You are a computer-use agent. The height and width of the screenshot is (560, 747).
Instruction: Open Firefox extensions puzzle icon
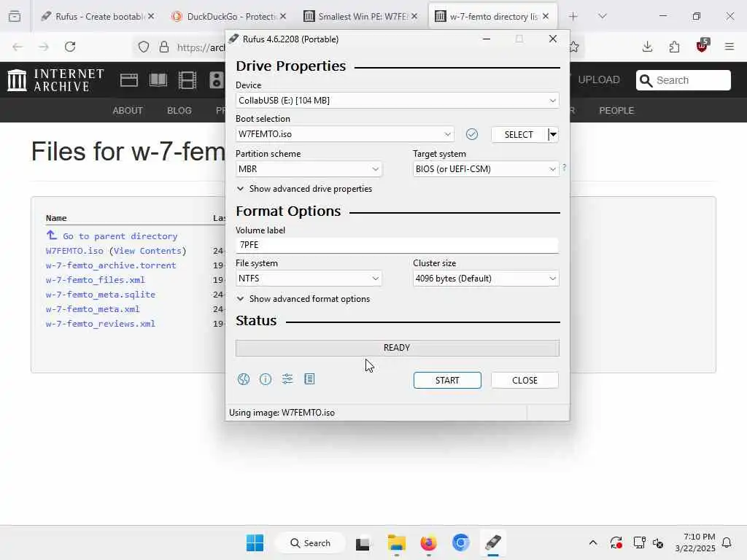pyautogui.click(x=674, y=47)
